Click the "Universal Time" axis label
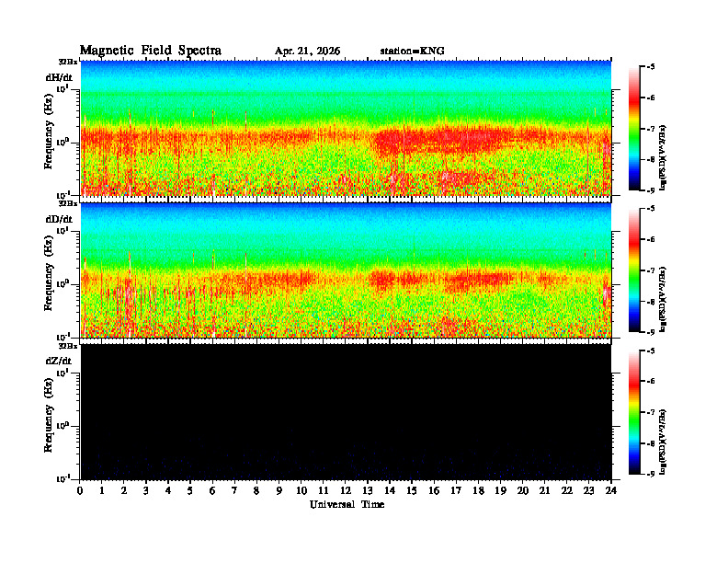The width and height of the screenshot is (728, 563). pos(347,504)
